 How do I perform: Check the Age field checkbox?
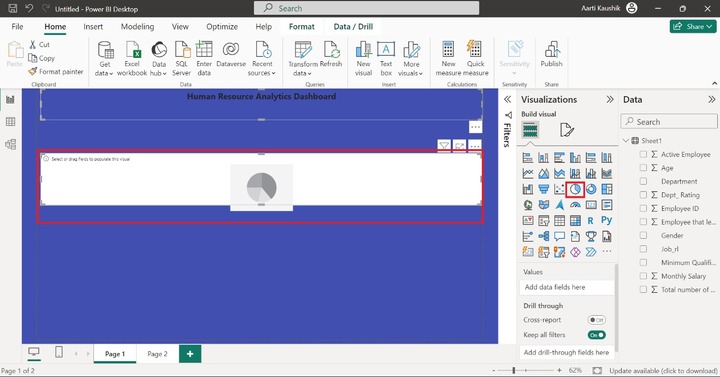[643, 168]
